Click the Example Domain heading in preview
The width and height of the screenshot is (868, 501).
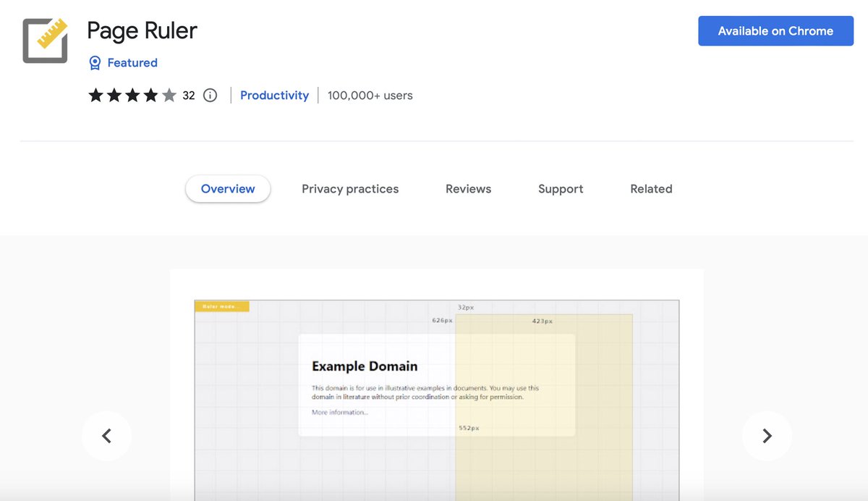365,366
